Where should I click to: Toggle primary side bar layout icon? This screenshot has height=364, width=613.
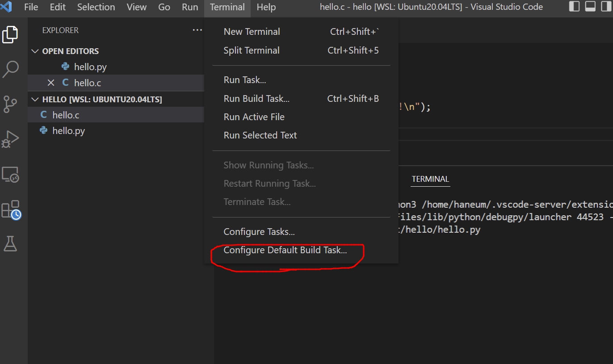click(575, 7)
